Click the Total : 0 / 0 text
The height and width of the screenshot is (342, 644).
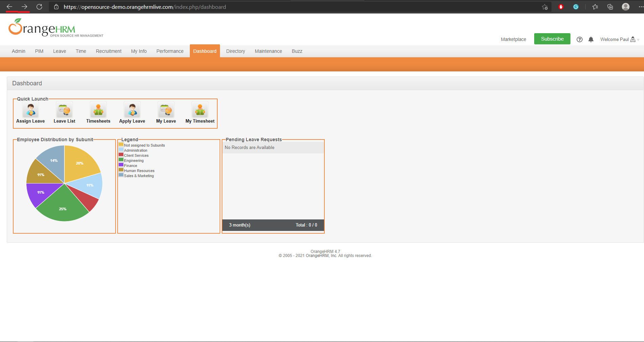306,225
